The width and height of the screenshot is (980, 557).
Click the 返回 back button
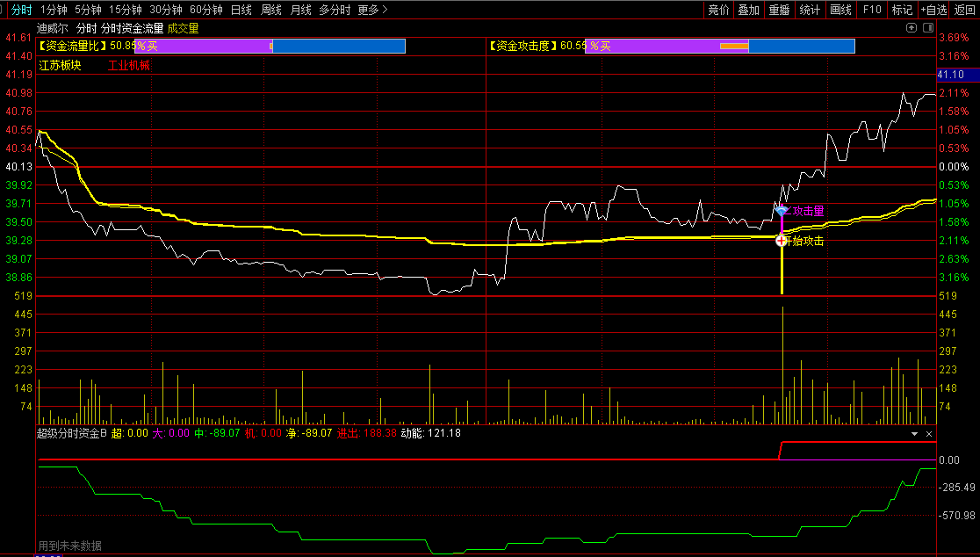(964, 10)
